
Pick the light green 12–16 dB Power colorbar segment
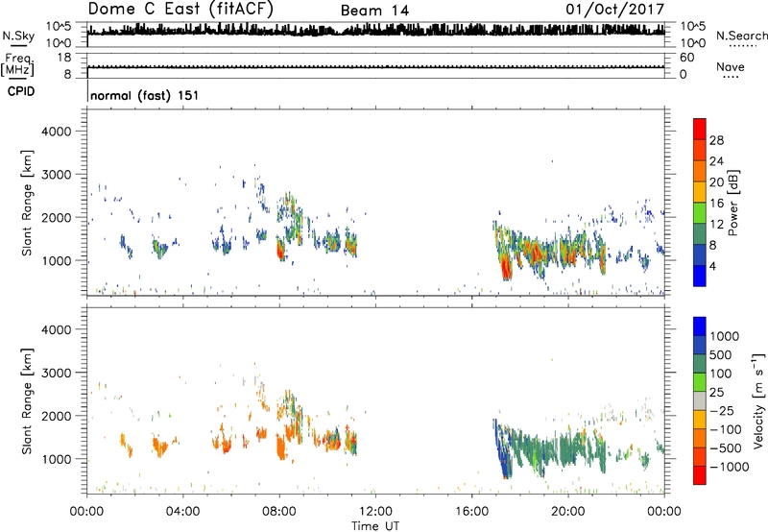700,212
